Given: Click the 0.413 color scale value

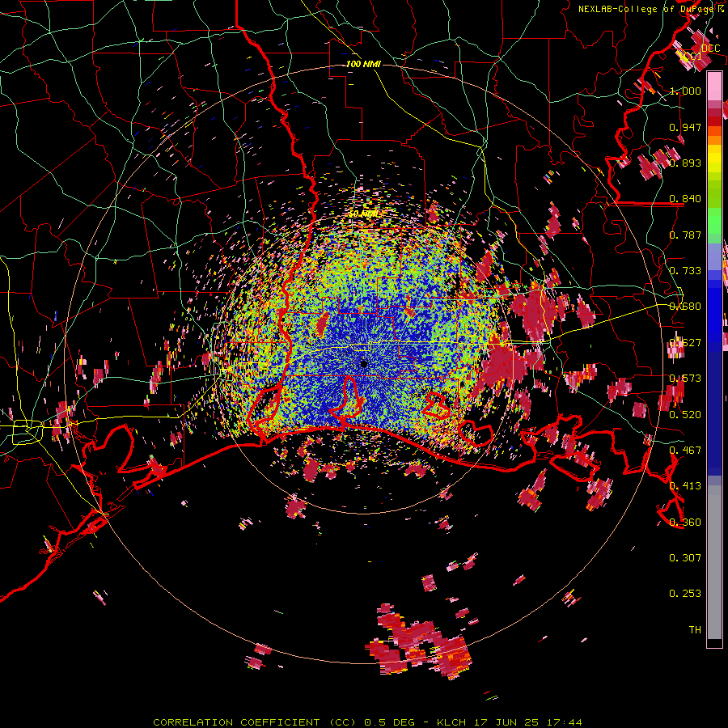Looking at the screenshot, I should (685, 486).
